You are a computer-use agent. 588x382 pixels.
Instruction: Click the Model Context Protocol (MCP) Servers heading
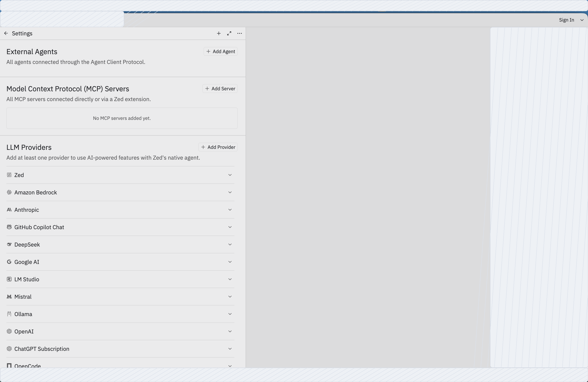[x=68, y=89]
